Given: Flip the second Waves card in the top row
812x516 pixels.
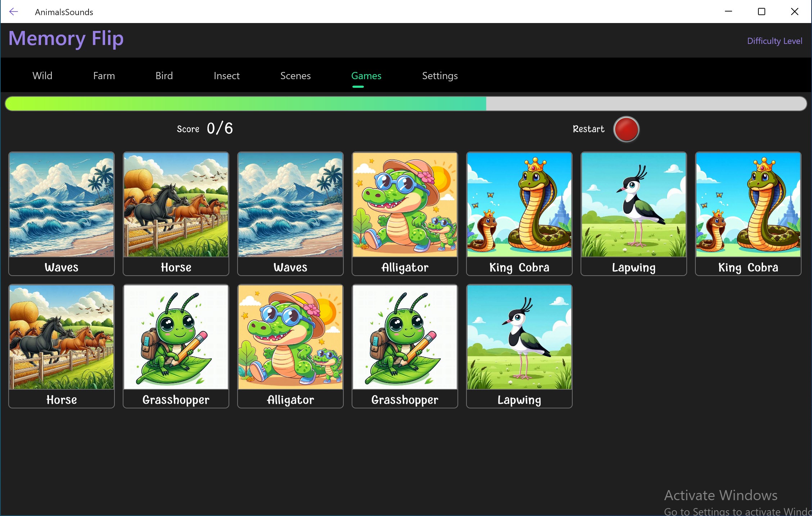Looking at the screenshot, I should (290, 213).
